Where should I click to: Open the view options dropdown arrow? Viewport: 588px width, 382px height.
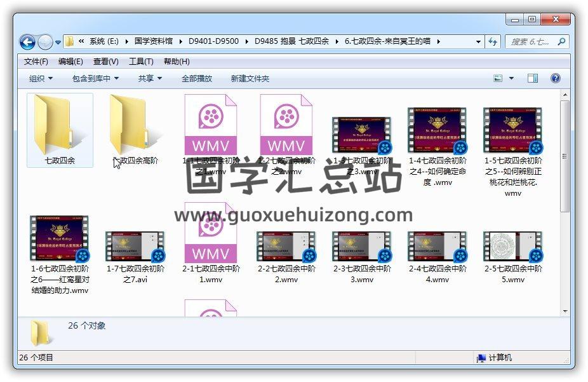click(x=511, y=78)
